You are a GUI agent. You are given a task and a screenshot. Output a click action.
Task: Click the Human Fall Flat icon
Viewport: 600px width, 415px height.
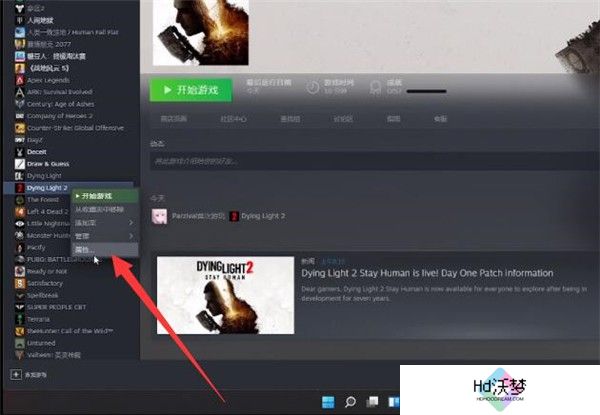click(x=20, y=33)
